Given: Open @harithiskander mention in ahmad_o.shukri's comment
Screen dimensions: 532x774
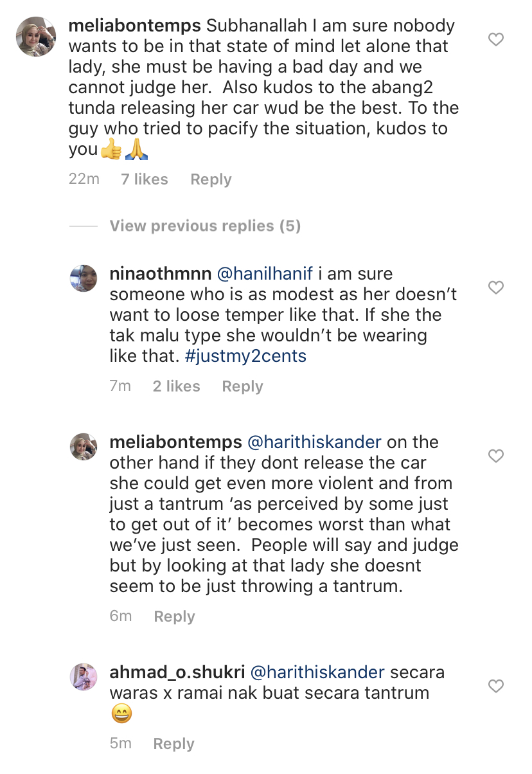Looking at the screenshot, I should pyautogui.click(x=317, y=672).
